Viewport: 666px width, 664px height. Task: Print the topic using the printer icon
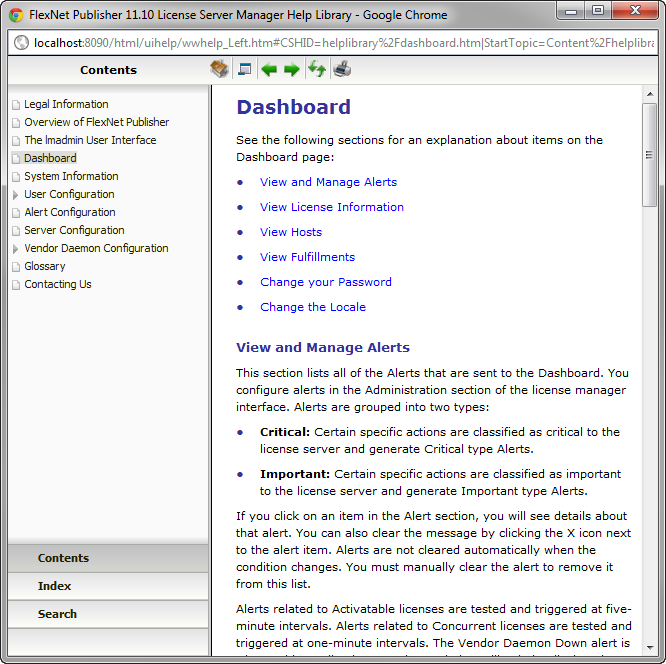[x=342, y=69]
